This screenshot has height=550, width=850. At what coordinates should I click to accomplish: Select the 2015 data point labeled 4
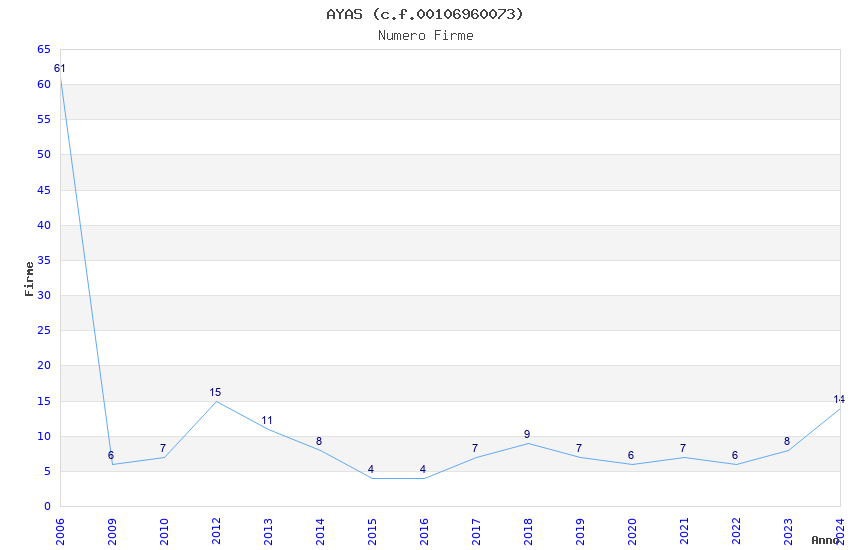click(x=371, y=469)
